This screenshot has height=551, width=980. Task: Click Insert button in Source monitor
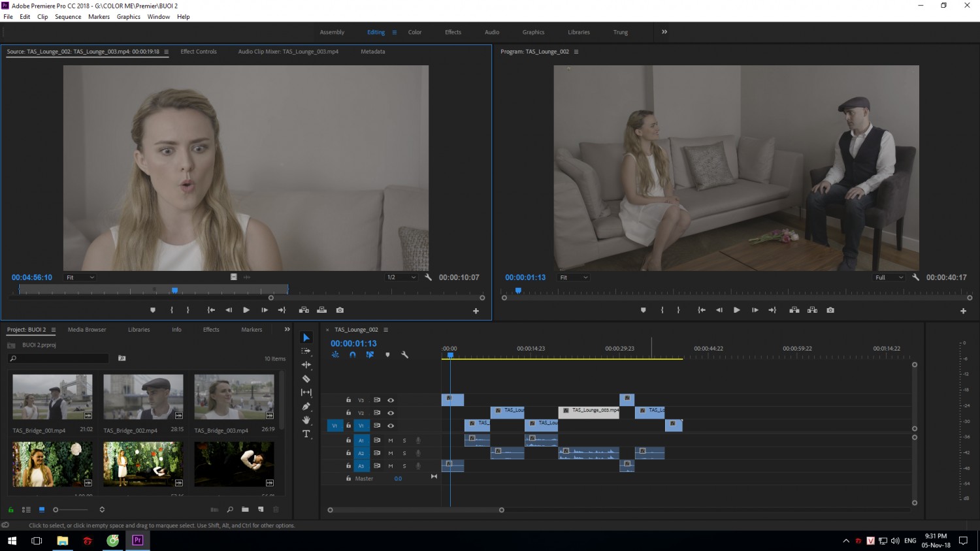304,310
